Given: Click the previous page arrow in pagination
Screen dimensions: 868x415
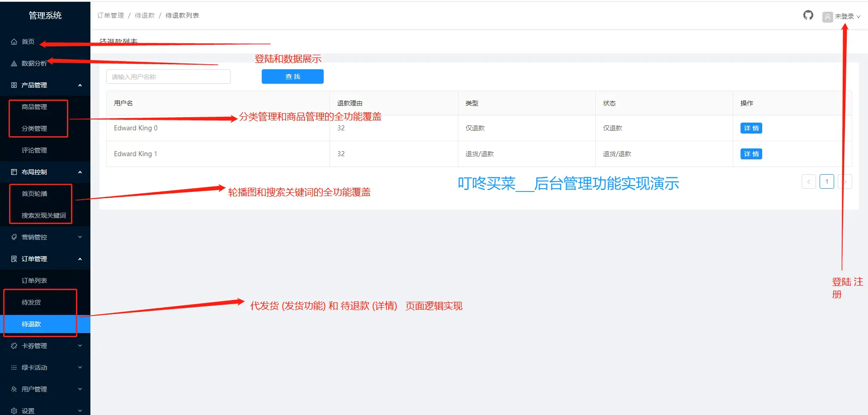Looking at the screenshot, I should click(x=809, y=181).
